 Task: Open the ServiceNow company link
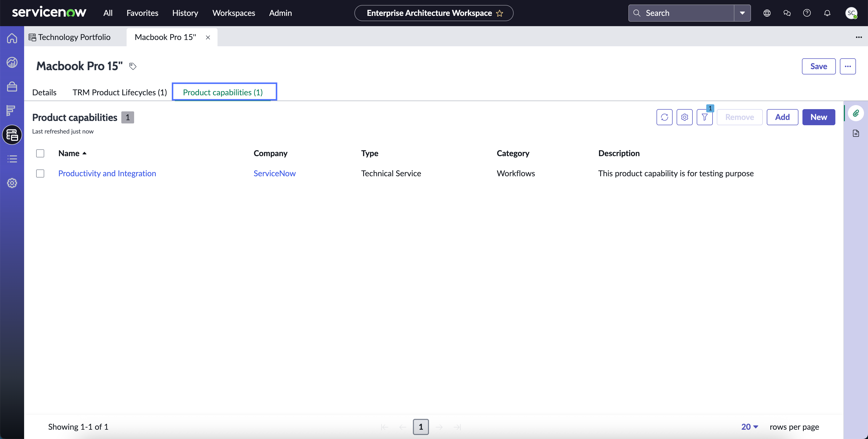point(275,173)
